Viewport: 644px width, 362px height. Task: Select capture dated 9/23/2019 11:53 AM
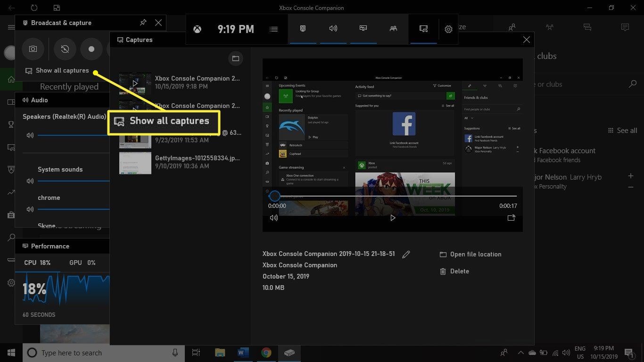[180, 137]
